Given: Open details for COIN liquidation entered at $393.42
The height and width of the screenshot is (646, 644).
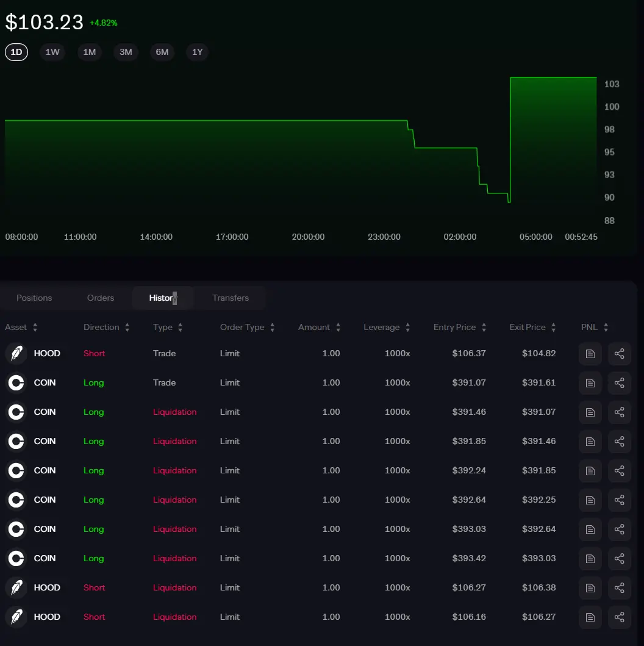Looking at the screenshot, I should click(x=590, y=558).
